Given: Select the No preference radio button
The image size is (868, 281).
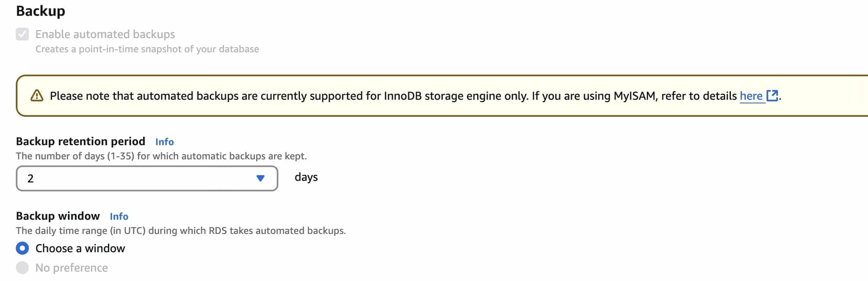Looking at the screenshot, I should (22, 268).
